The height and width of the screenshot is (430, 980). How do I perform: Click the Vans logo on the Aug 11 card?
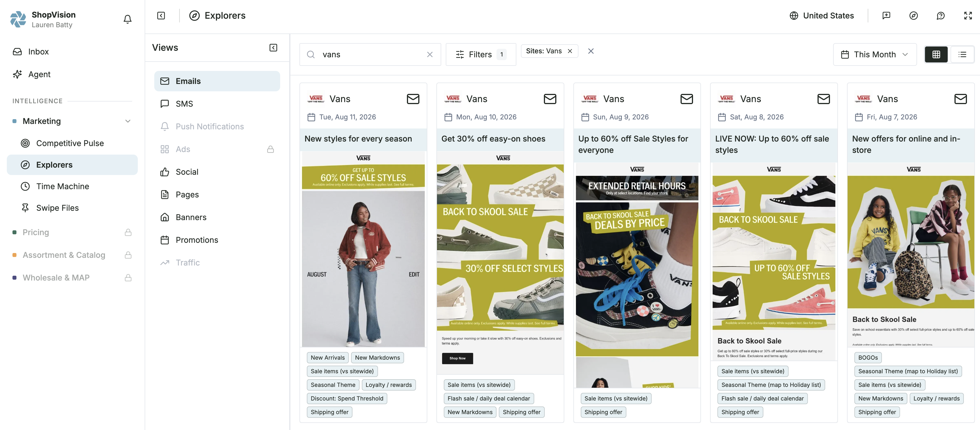click(316, 99)
